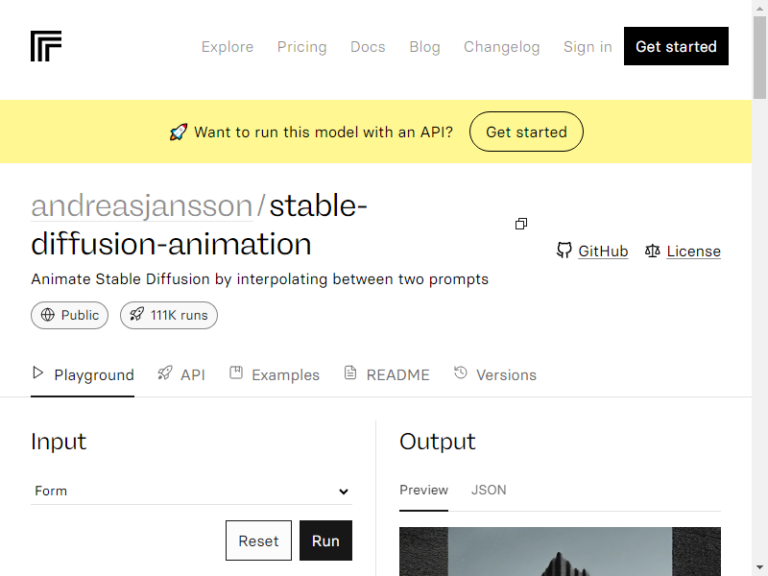Open the GitHub repository link

click(x=603, y=251)
